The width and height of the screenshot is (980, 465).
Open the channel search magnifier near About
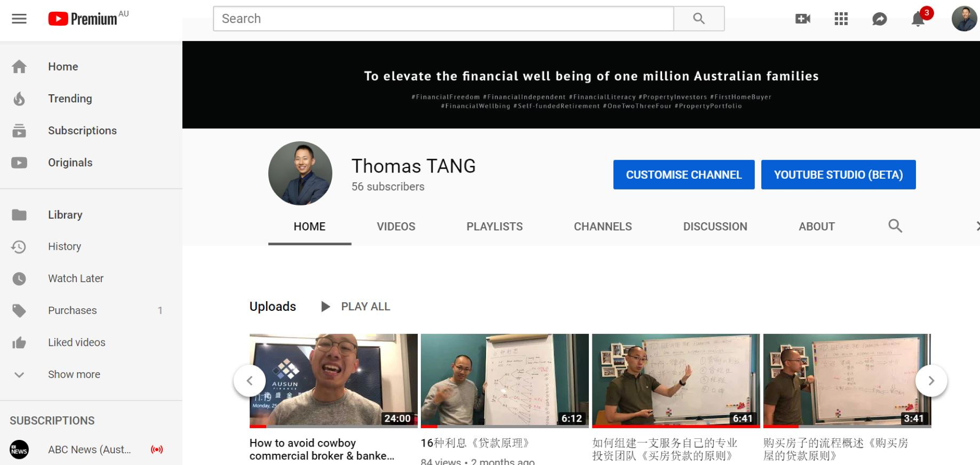[x=895, y=226]
